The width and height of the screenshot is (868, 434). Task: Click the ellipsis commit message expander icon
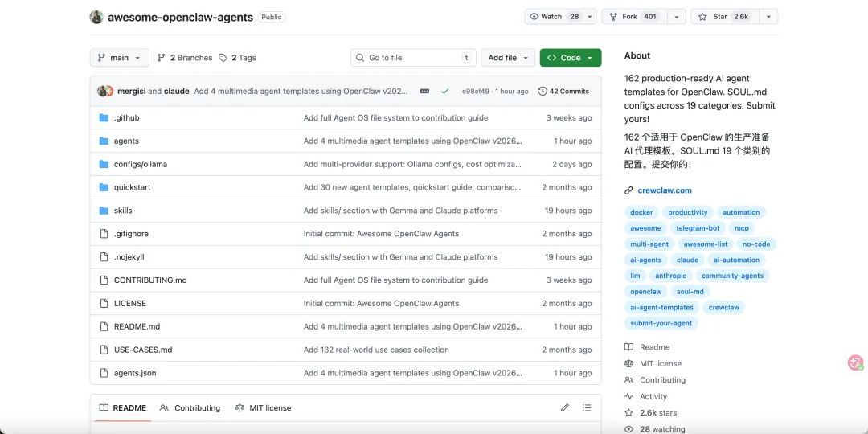click(x=424, y=92)
